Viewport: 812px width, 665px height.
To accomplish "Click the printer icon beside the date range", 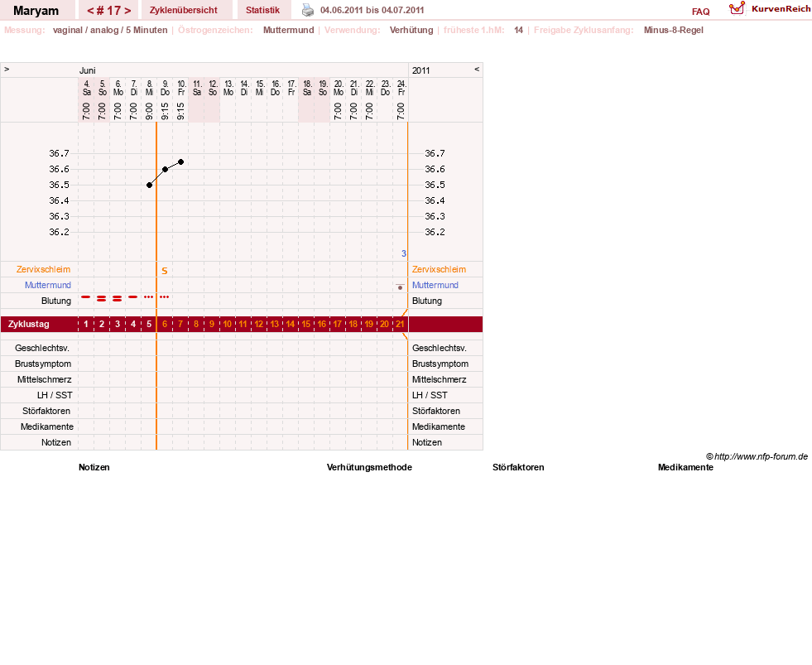I will [308, 10].
